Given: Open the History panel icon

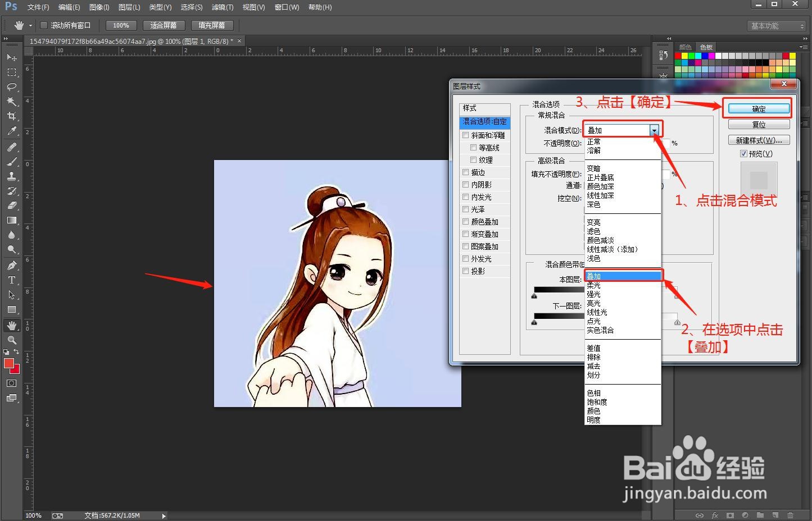Looking at the screenshot, I should tap(663, 56).
